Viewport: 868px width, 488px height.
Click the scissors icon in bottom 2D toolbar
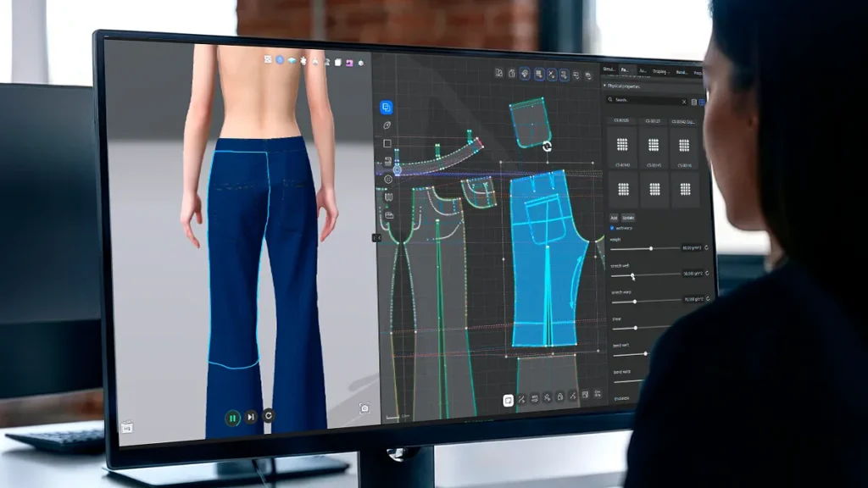click(521, 399)
